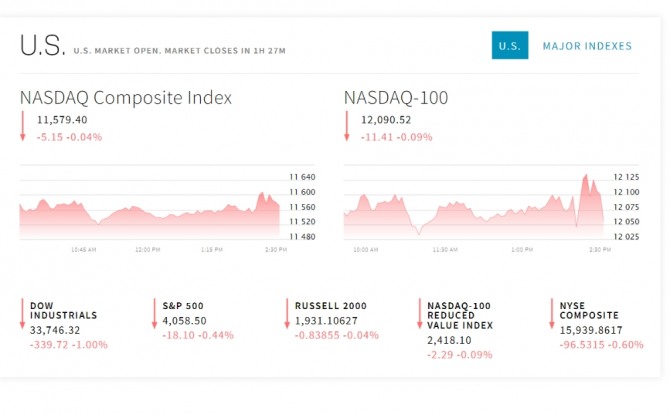The width and height of the screenshot is (670, 414).
Task: Click the Russell 2000 down arrow icon
Action: point(287,315)
